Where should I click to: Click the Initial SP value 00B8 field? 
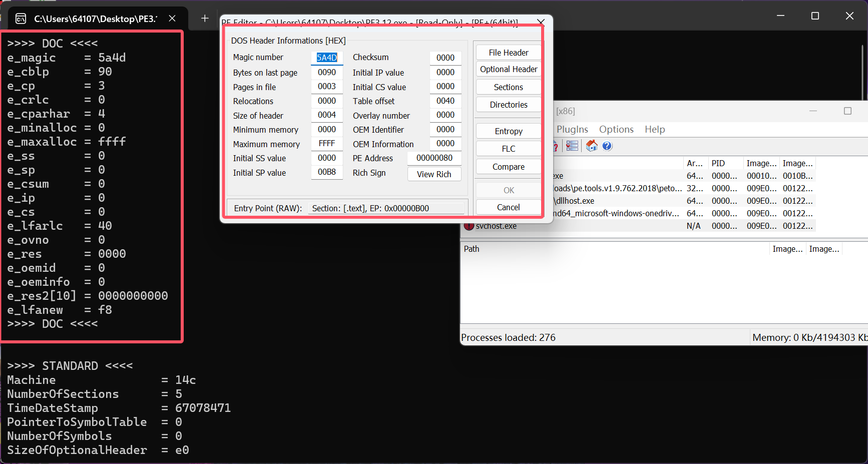tap(327, 172)
